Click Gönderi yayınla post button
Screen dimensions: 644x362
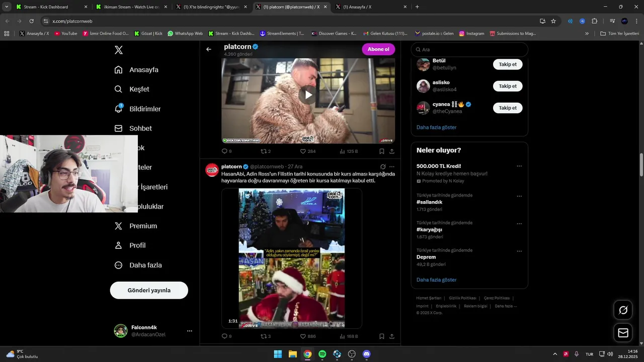tap(149, 290)
